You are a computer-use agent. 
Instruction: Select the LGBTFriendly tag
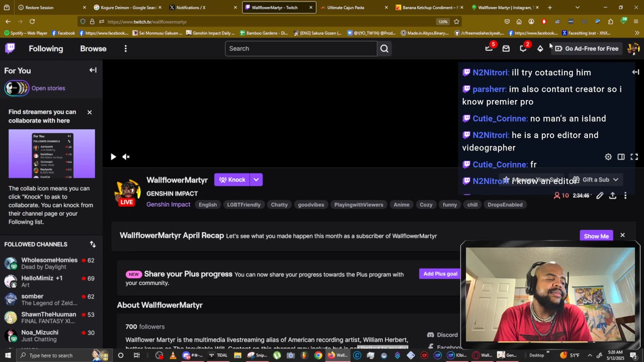(x=244, y=205)
